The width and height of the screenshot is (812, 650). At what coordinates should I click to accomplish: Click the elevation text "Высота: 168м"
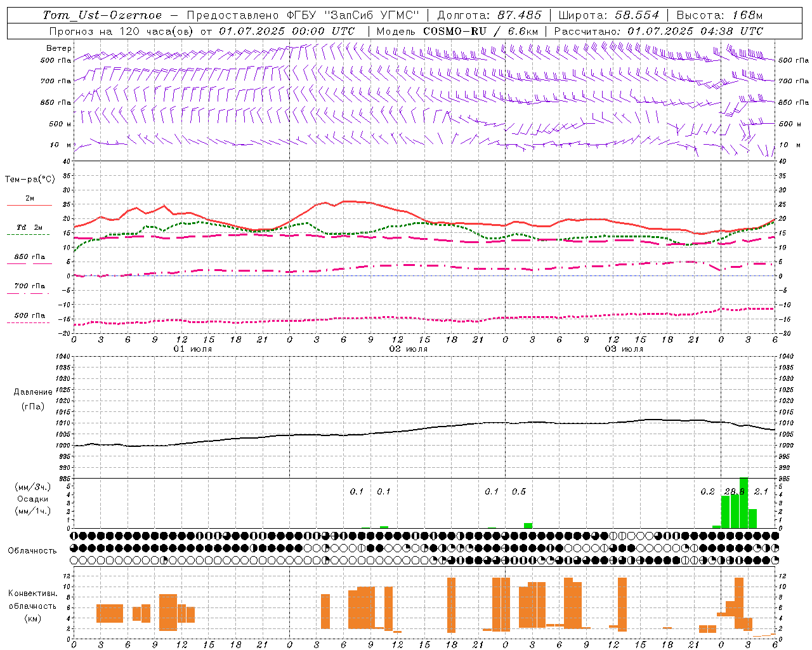tap(719, 15)
